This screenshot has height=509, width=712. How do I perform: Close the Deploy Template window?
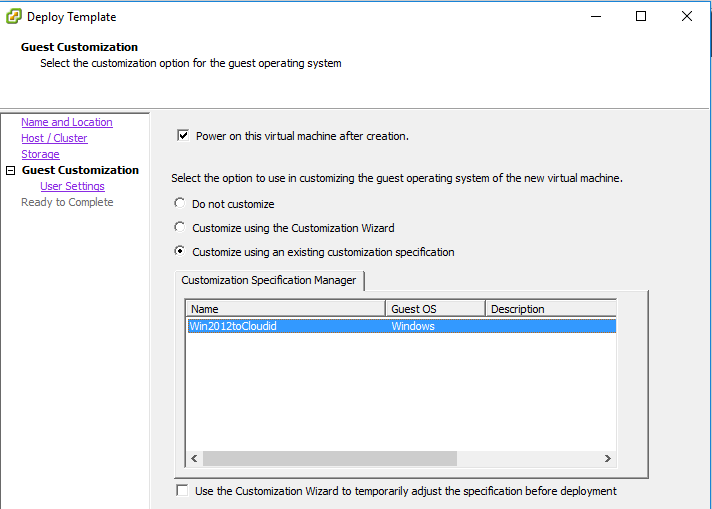(687, 16)
